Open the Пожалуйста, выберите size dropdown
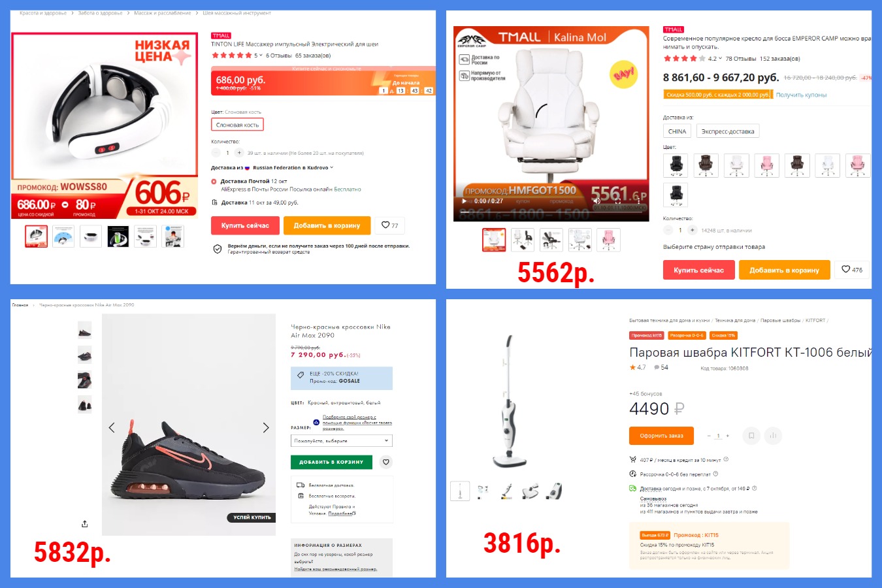The image size is (882, 588). tap(341, 441)
